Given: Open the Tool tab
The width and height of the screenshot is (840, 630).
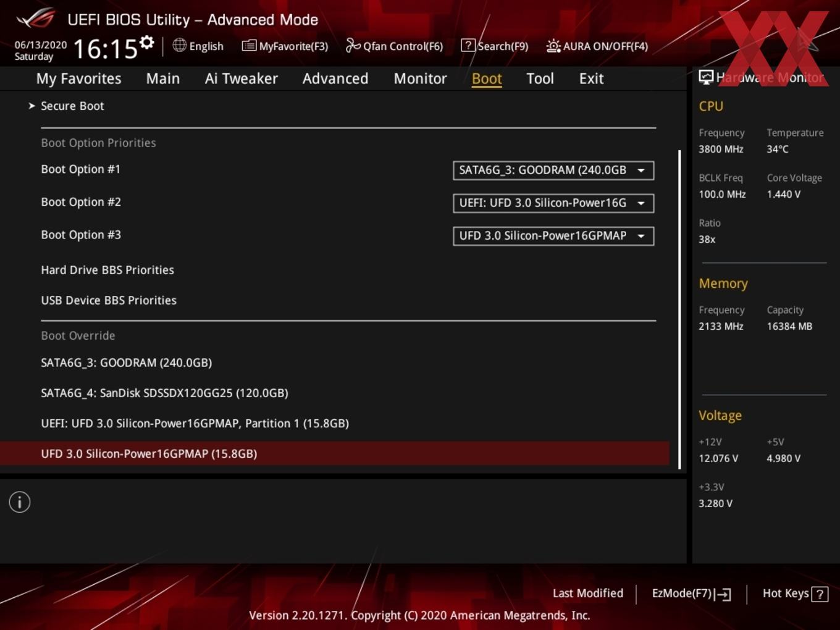Looking at the screenshot, I should click(x=540, y=79).
